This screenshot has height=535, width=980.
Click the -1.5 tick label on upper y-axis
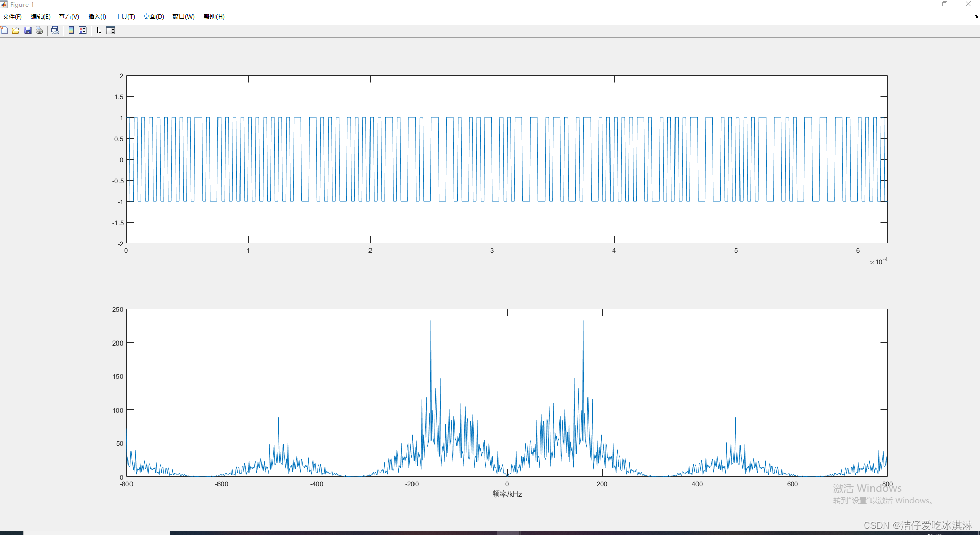pyautogui.click(x=118, y=223)
